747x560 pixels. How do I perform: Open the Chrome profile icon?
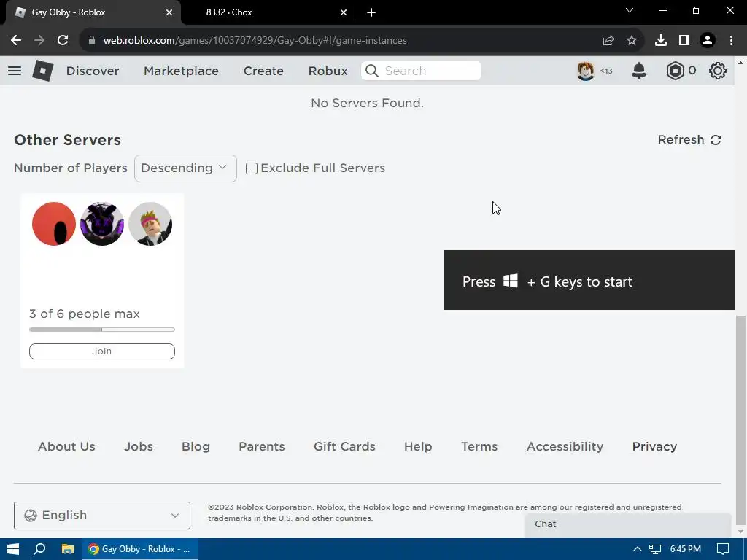[x=708, y=41]
